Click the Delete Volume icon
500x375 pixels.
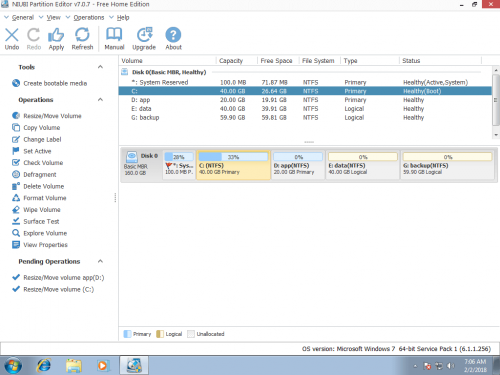[16, 186]
